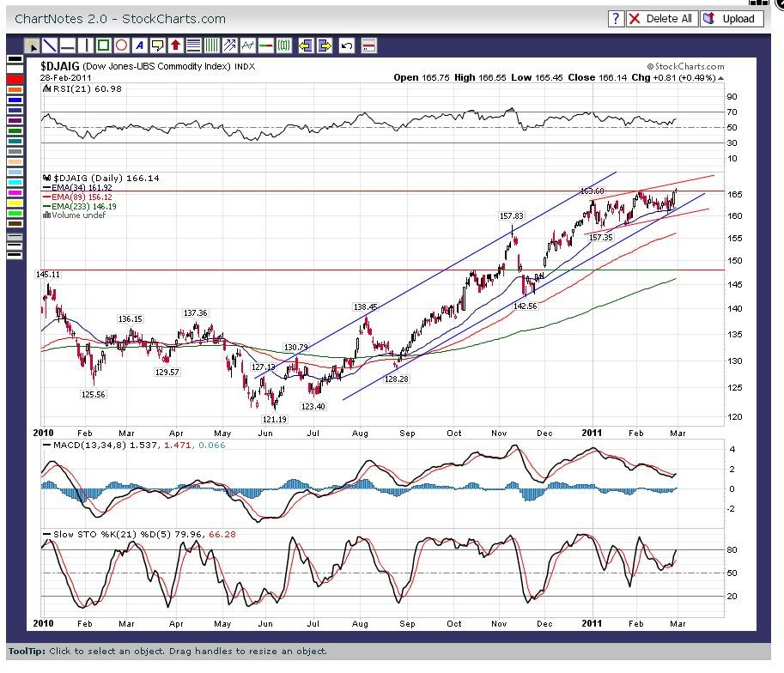Click the 157.83 price peak label
The height and width of the screenshot is (673, 784).
(x=512, y=216)
